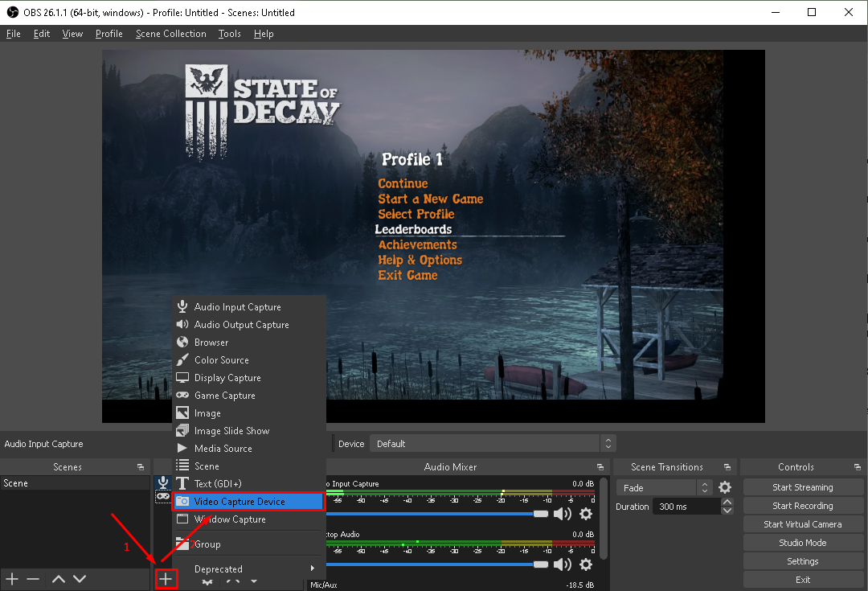Mute the Desktop Audio channel
Screen dimensions: 868x591
(563, 564)
